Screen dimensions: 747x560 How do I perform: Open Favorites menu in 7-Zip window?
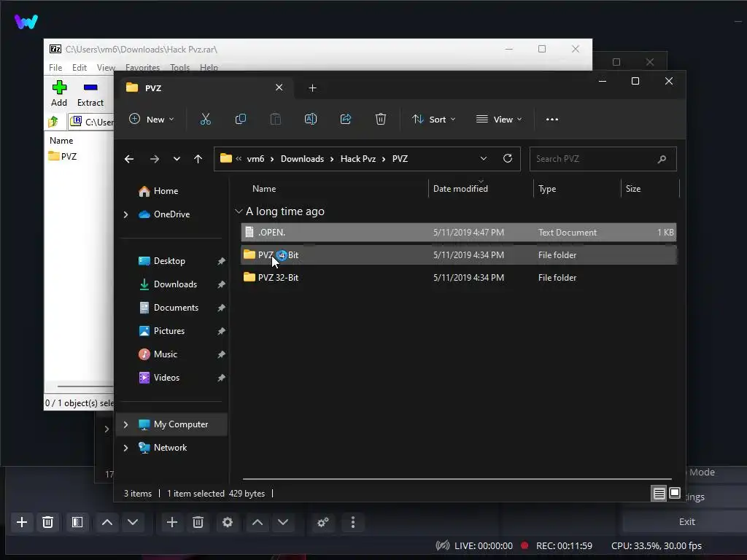(x=142, y=68)
